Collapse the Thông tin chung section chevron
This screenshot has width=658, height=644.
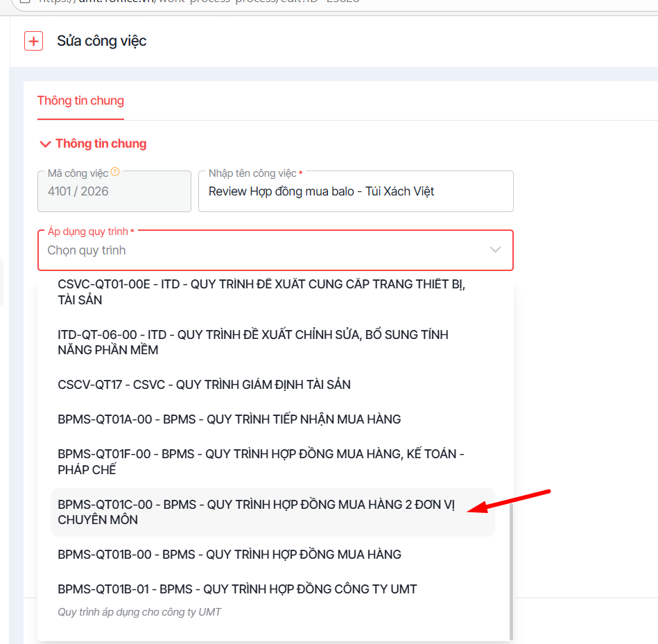(46, 144)
